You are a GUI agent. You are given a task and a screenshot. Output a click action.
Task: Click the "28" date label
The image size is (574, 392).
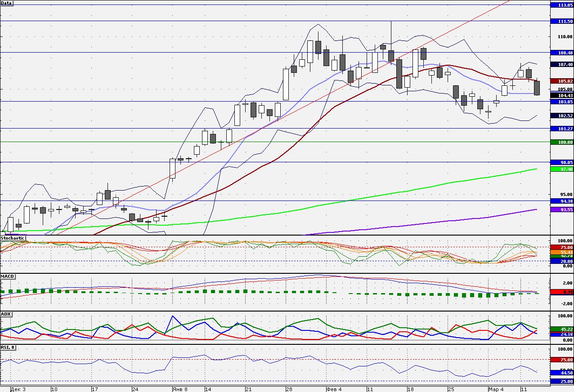(x=289, y=388)
